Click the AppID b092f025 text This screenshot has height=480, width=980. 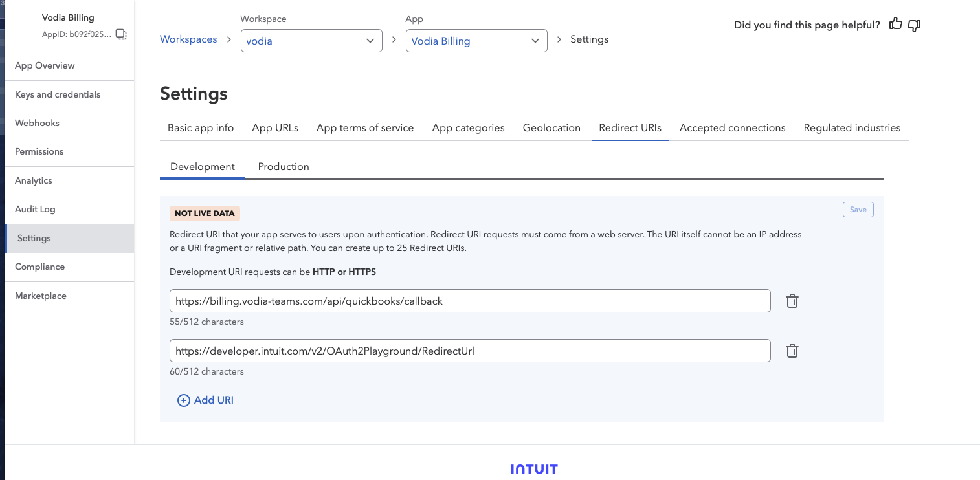pos(77,34)
